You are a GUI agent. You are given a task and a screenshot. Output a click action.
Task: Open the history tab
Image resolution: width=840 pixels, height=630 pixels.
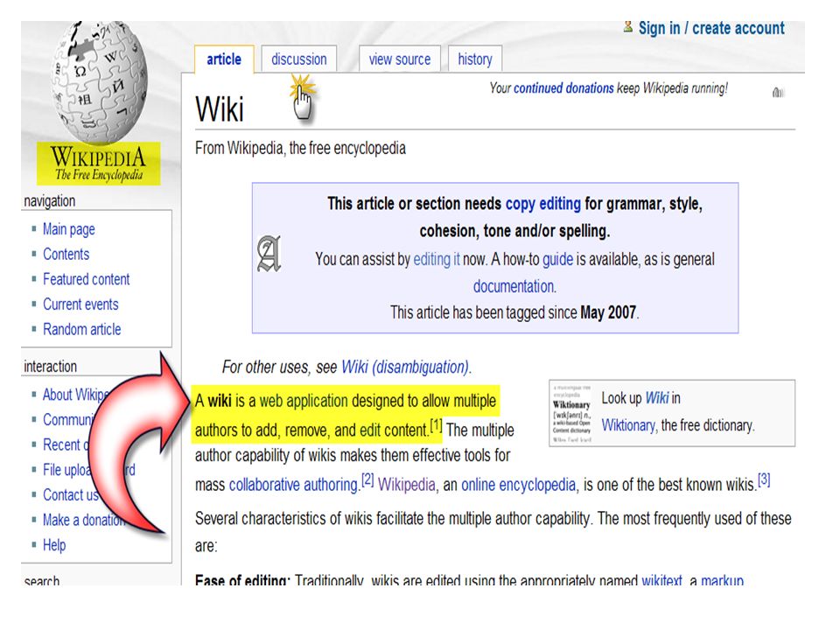pos(475,59)
